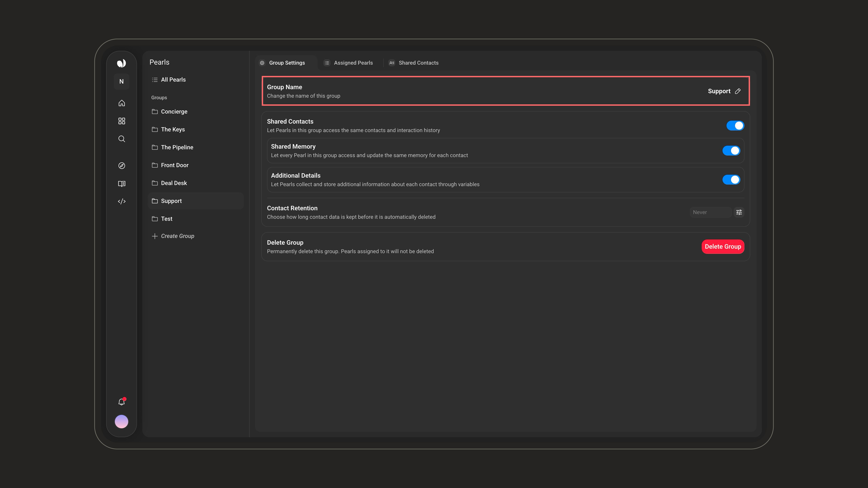This screenshot has height=488, width=868.
Task: Click the Never retention field
Action: coord(711,212)
